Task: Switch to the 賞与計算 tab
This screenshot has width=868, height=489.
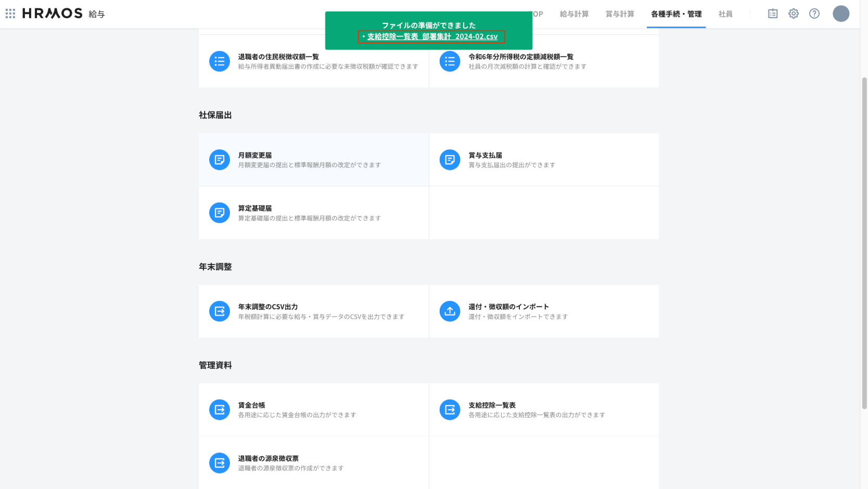Action: point(619,14)
